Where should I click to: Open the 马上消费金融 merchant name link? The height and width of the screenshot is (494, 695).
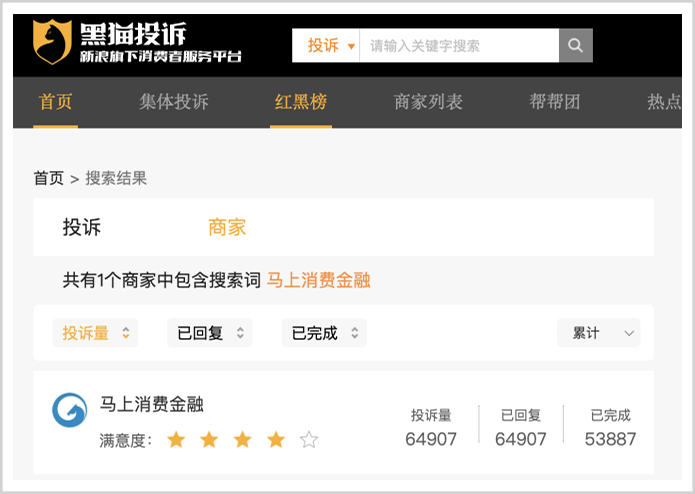[x=152, y=404]
